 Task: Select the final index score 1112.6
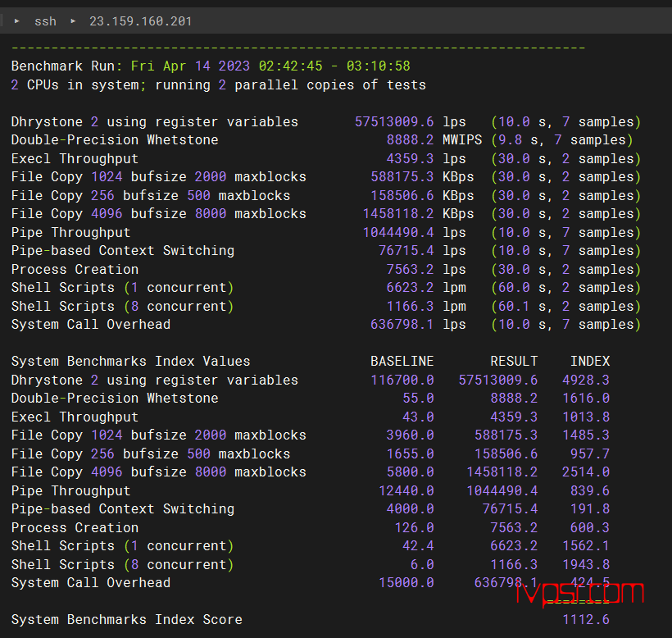pyautogui.click(x=586, y=620)
